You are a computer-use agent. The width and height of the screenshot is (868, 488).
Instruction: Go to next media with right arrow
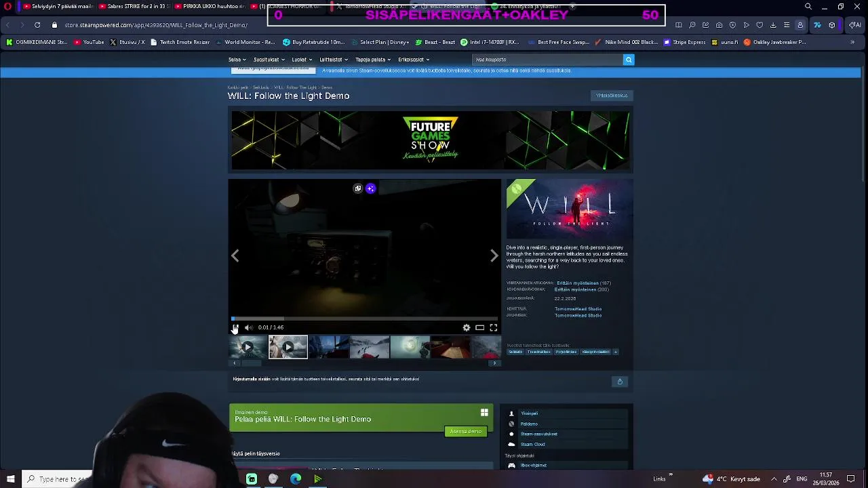coord(494,256)
